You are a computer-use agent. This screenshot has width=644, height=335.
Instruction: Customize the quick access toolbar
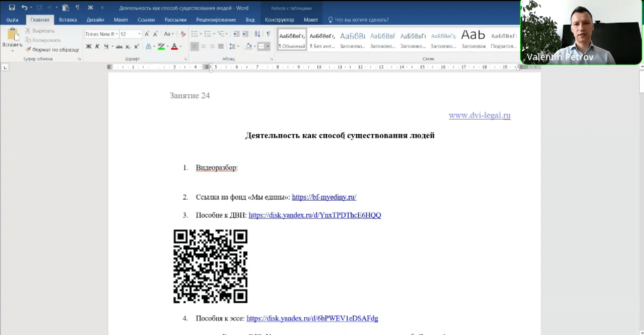(102, 7)
